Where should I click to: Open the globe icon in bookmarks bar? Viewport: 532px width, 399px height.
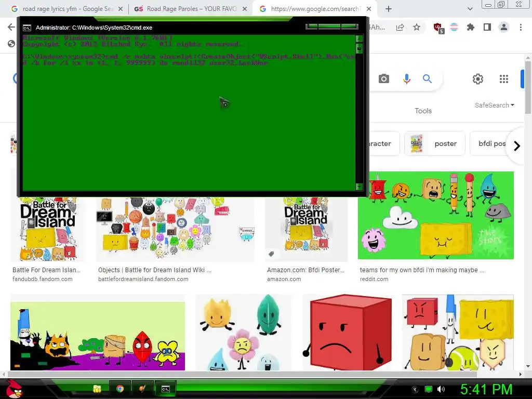coord(11,44)
